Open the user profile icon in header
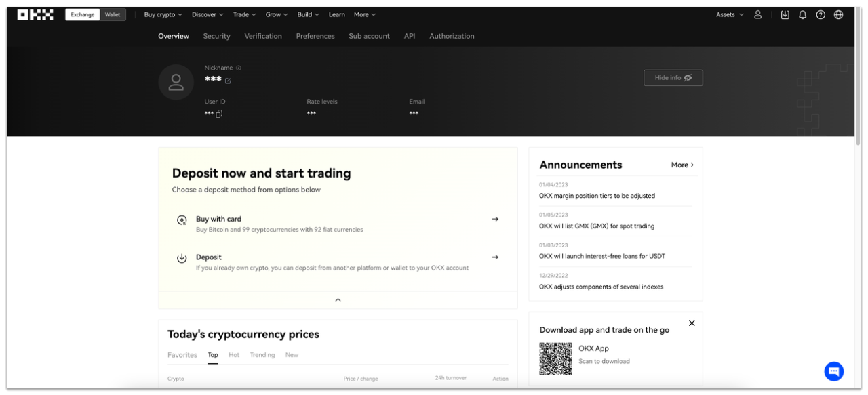868x395 pixels. click(758, 15)
